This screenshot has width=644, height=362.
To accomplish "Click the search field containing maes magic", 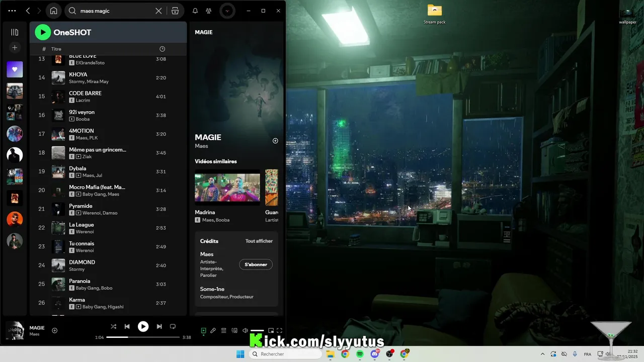I will coord(116,11).
